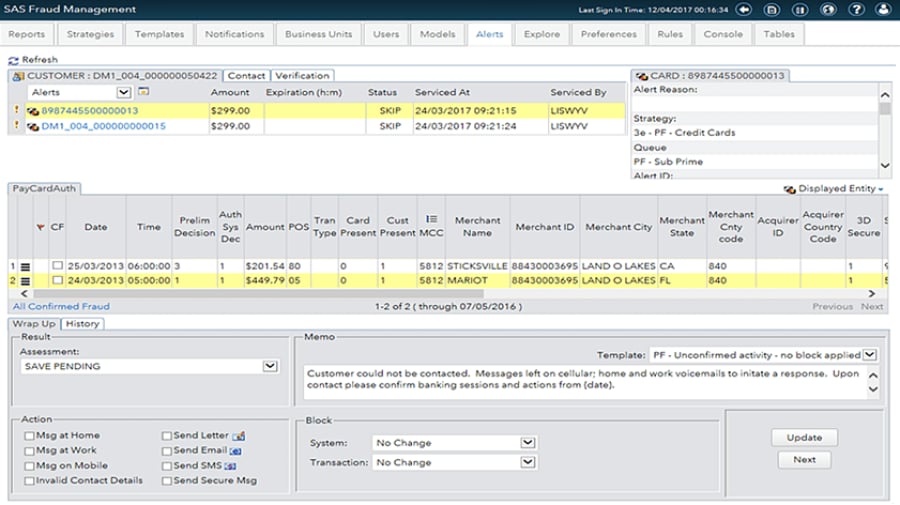This screenshot has height=505, width=900.
Task: Open the user profile icon
Action: 885,10
